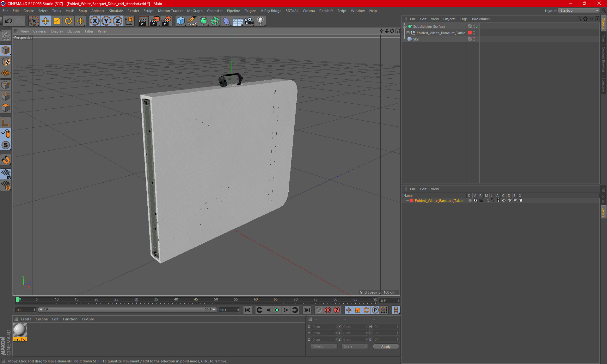The width and height of the screenshot is (607, 364).
Task: Open material manager Texture menu
Action: (88, 319)
